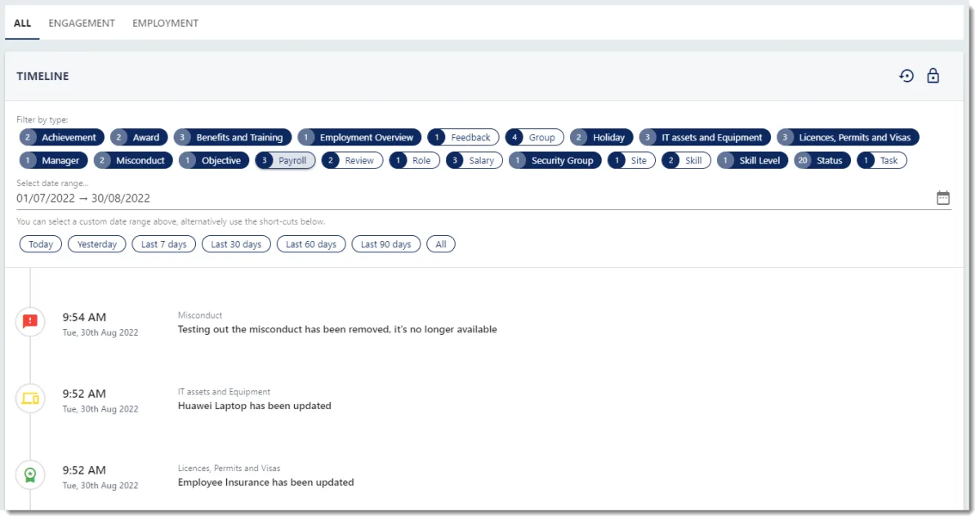Screen dimensions: 980x521
Task: Switch to the EMPLOYMENT tab
Action: (166, 23)
